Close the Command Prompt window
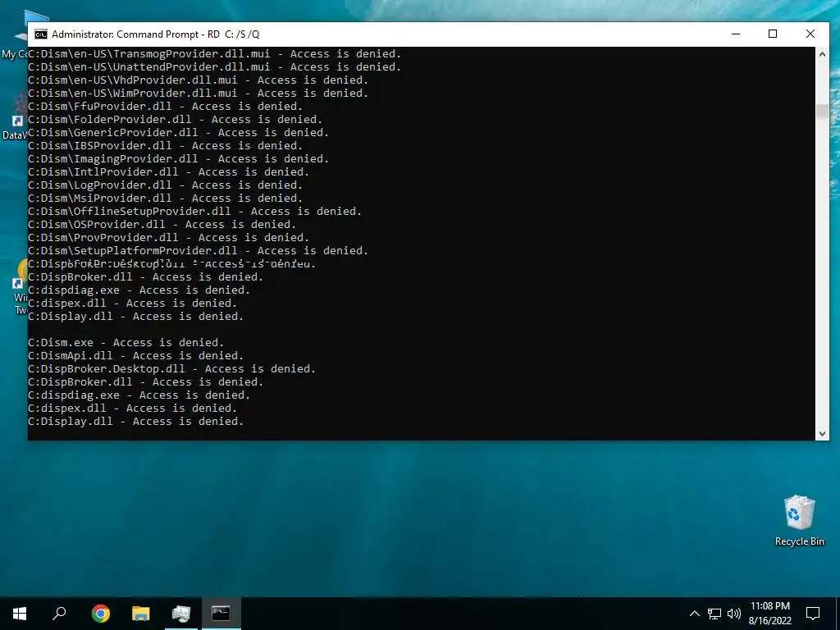The width and height of the screenshot is (840, 630). 810,34
